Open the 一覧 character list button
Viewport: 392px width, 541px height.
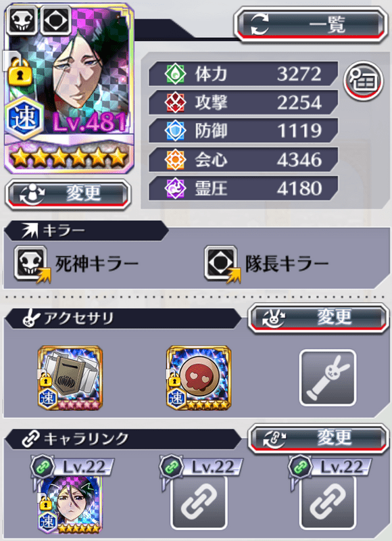(x=310, y=25)
